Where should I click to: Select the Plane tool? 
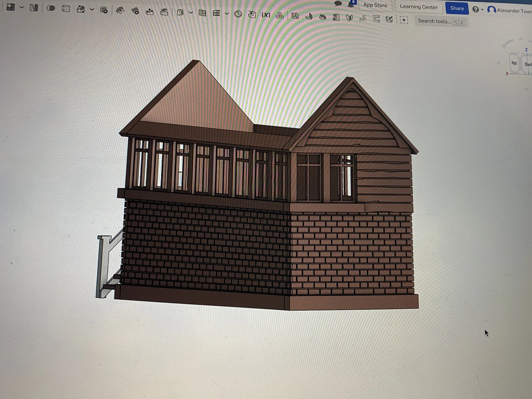(203, 13)
